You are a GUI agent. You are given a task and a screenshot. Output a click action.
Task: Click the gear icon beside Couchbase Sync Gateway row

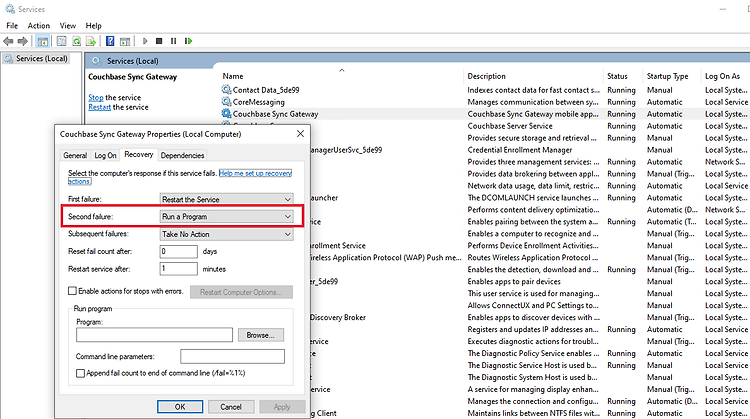coord(226,113)
